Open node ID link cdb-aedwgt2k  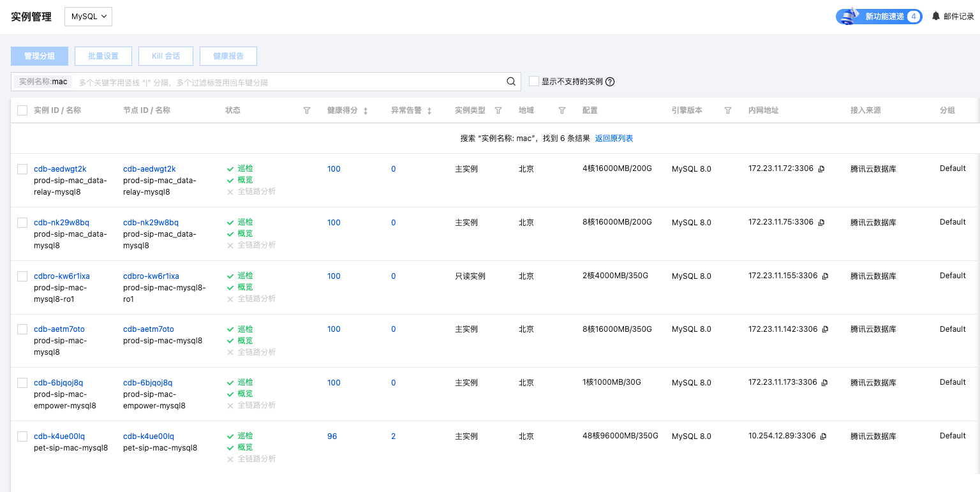click(x=149, y=169)
